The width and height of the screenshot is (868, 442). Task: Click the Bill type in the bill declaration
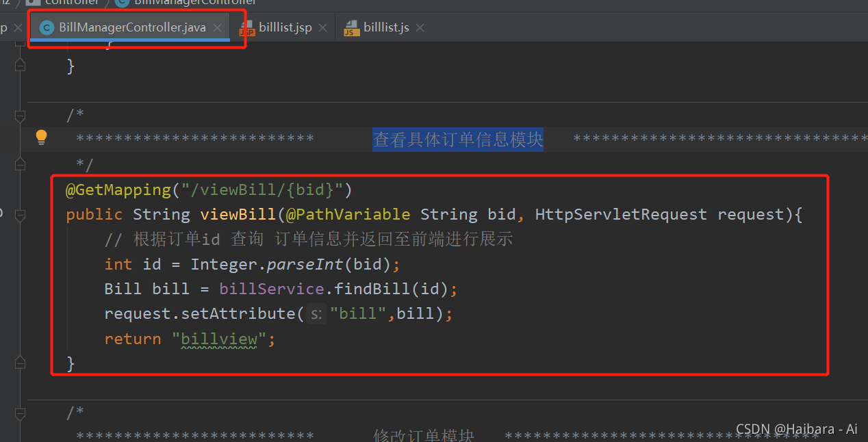tap(123, 289)
